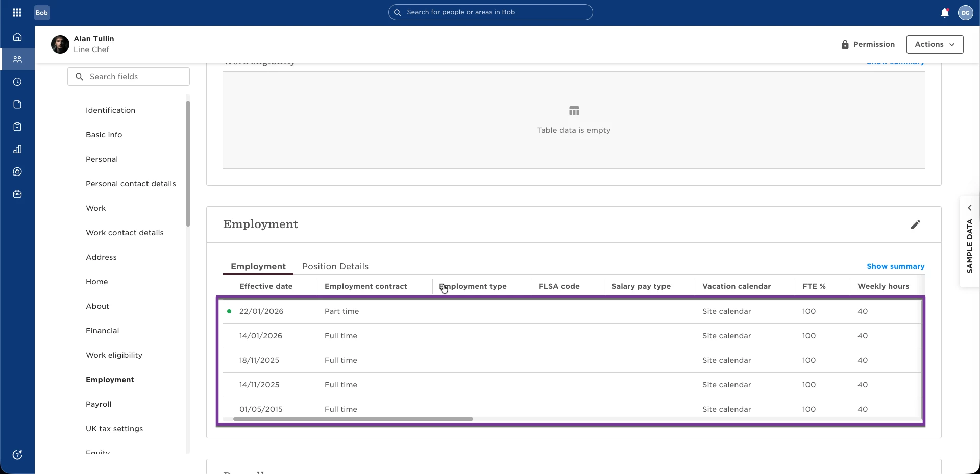Open the clipboard tasks sidebar icon

(17, 127)
